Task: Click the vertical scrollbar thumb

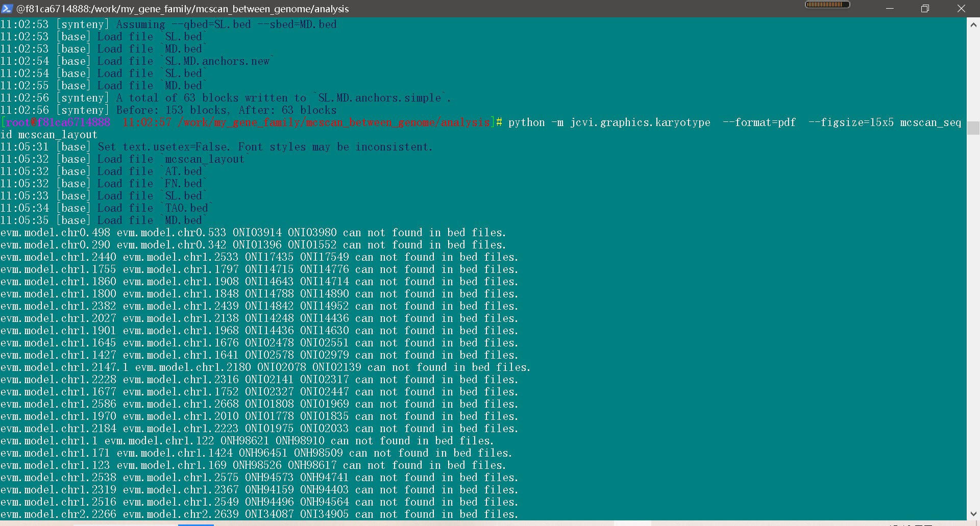Action: [x=973, y=128]
